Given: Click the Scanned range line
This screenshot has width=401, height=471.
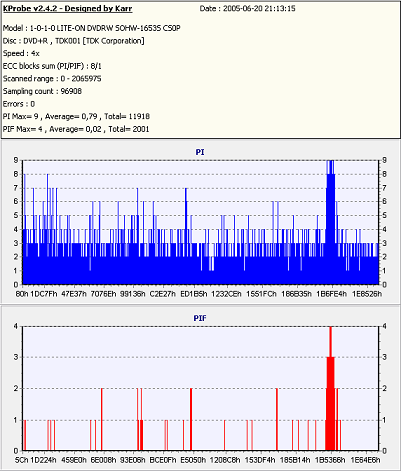Looking at the screenshot, I should 52,79.
